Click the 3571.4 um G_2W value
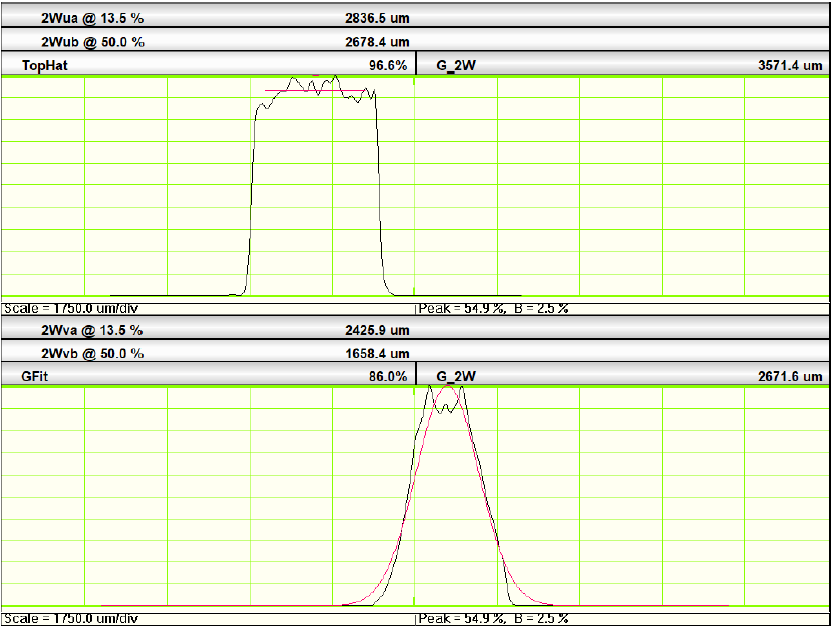The height and width of the screenshot is (627, 833). tap(790, 65)
